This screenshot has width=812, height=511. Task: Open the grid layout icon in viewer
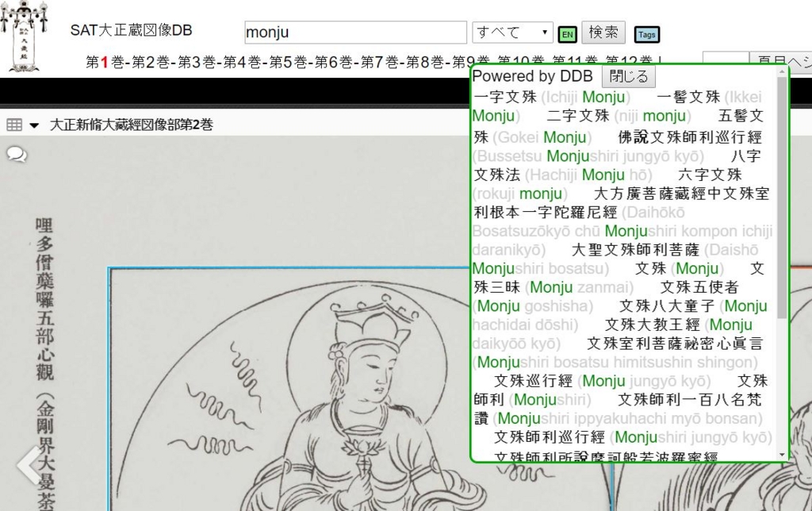click(x=14, y=125)
